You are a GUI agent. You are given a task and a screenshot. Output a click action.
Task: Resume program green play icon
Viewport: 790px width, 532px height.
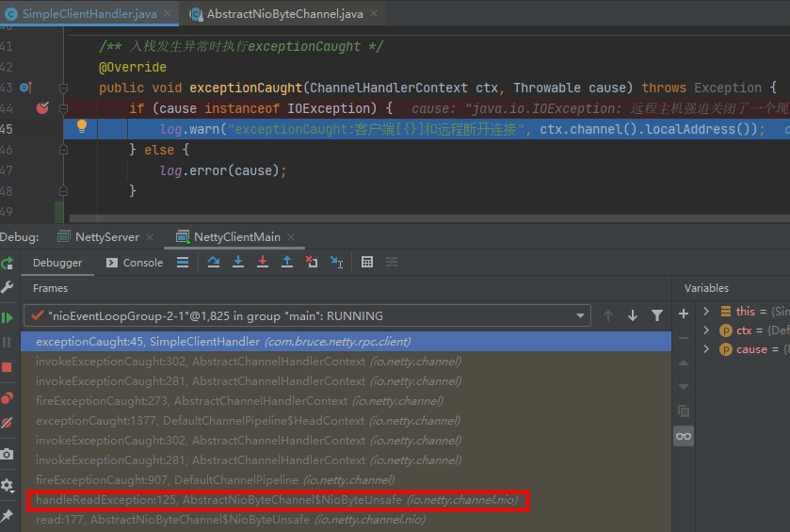tap(7, 318)
